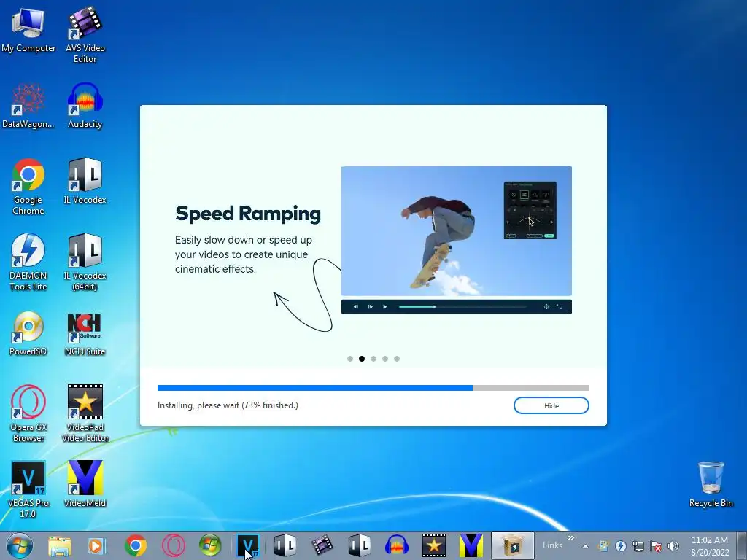This screenshot has height=560, width=747.
Task: Switch to the installer taskbar button
Action: point(513,545)
